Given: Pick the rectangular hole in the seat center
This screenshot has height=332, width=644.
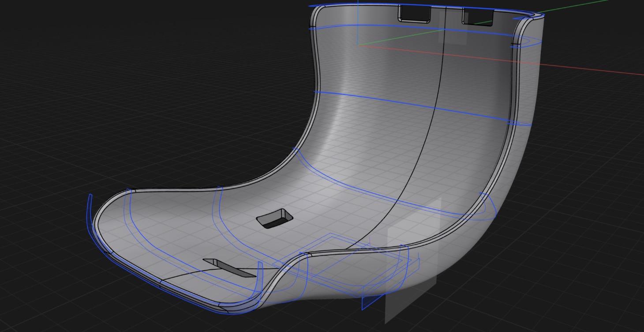Looking at the screenshot, I should pos(274,218).
